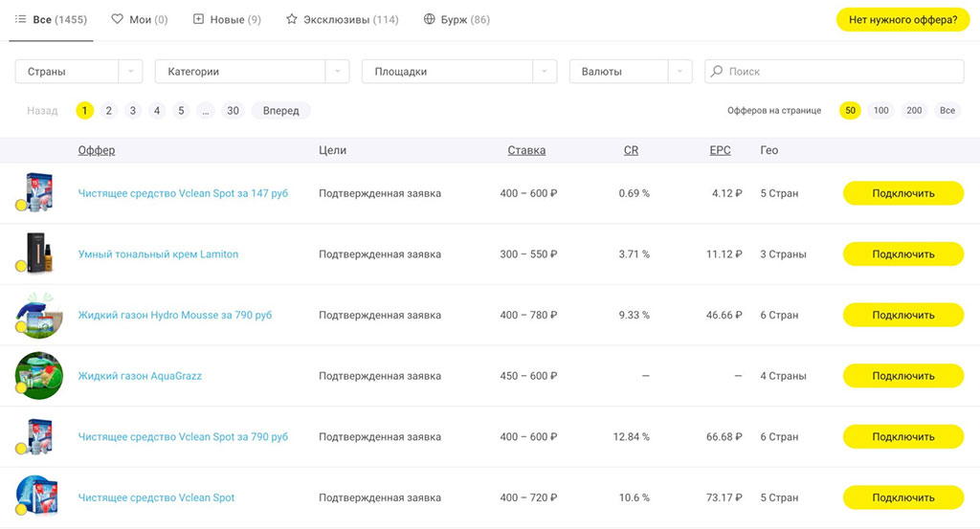Sort the table by EPC column

pos(720,150)
